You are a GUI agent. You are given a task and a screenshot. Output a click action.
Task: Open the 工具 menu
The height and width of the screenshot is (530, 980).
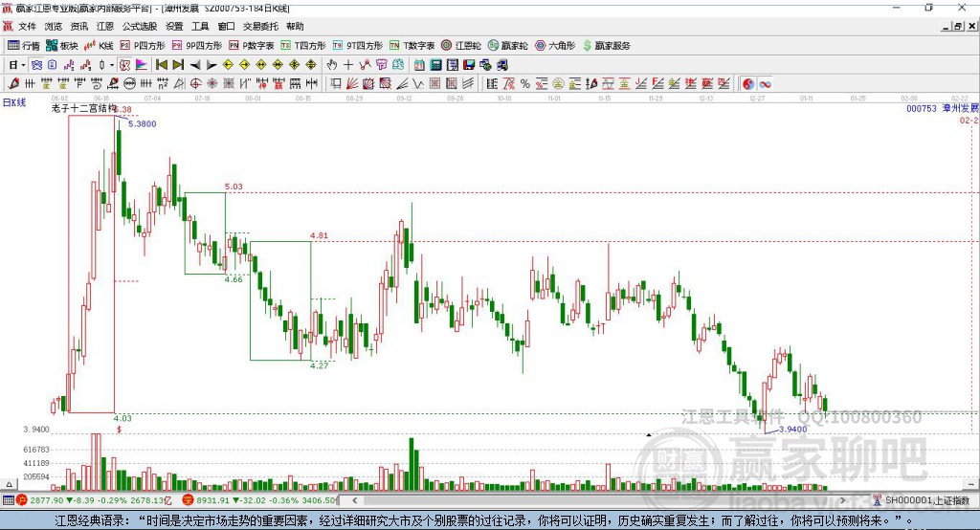200,26
